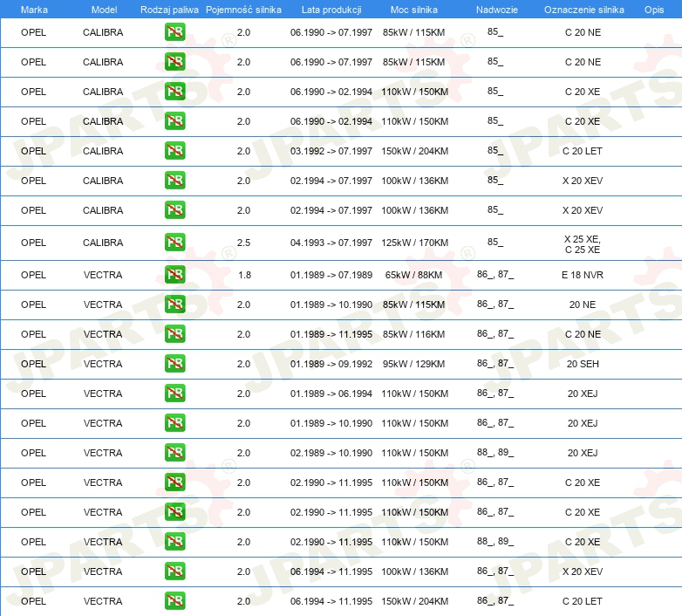The width and height of the screenshot is (682, 616).
Task: Select the '02.1989 -> 10.1990' production years cell
Action: 331,453
